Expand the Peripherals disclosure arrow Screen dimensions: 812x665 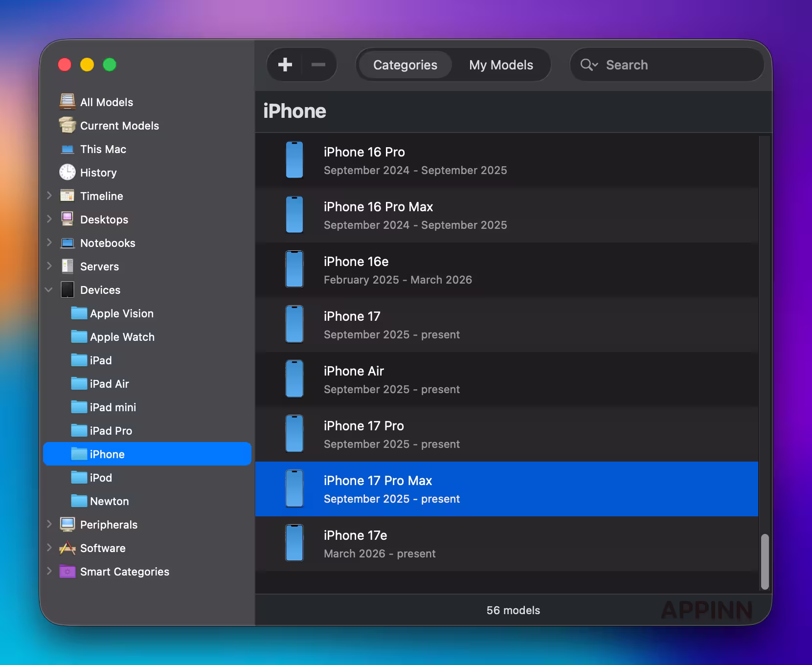(x=49, y=524)
